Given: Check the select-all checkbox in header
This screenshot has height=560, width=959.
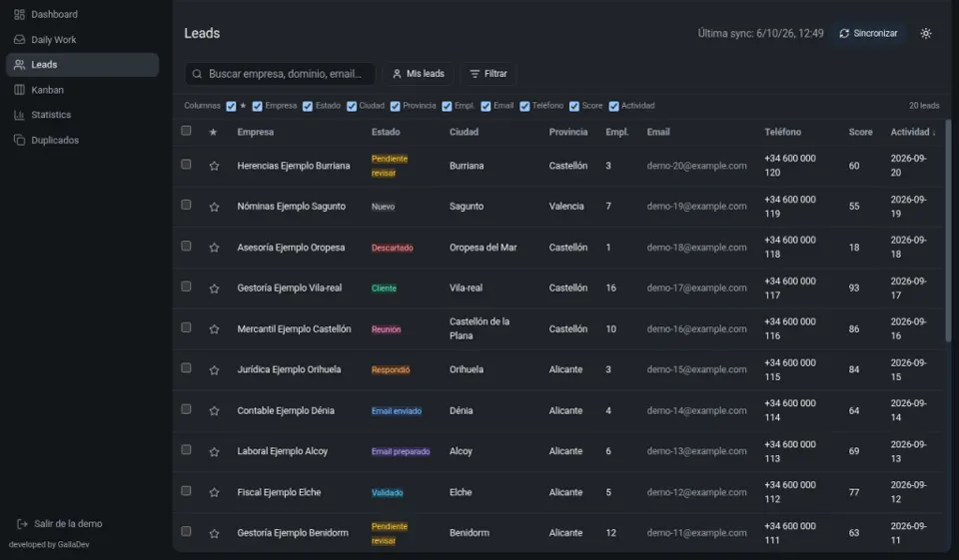Looking at the screenshot, I should [x=186, y=131].
